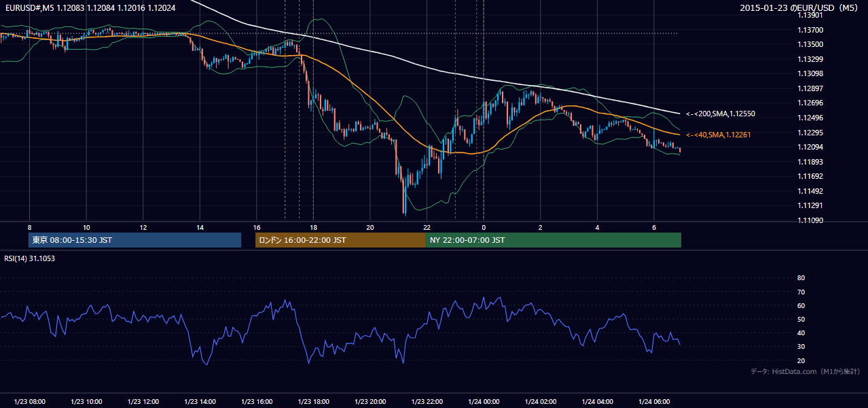
Task: Click the 1/23 20:00 bottom time label
Action: 370,402
